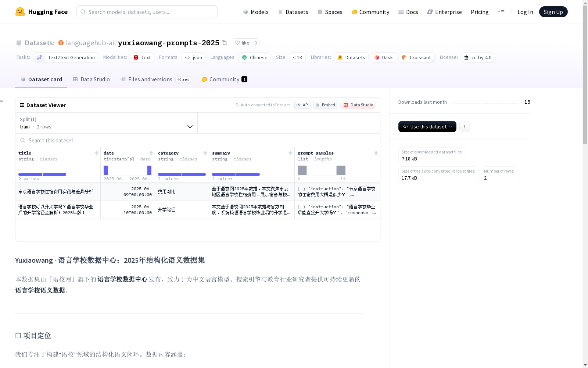
Task: Click the date column histogram bars
Action: (x=128, y=170)
